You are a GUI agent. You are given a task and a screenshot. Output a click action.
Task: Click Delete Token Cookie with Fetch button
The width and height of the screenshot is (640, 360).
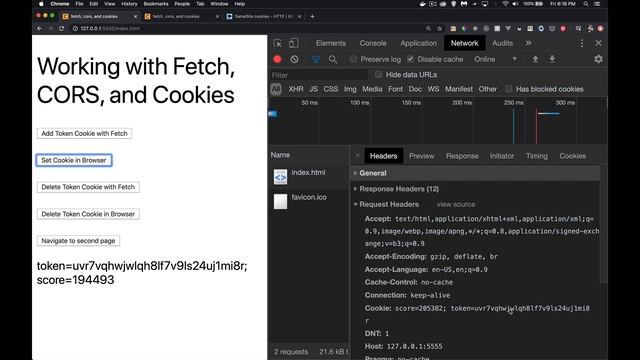point(88,187)
